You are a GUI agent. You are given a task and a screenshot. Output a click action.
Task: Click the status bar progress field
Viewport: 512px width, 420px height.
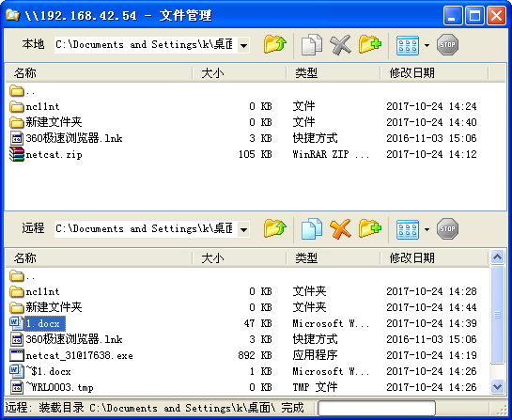tap(377, 408)
